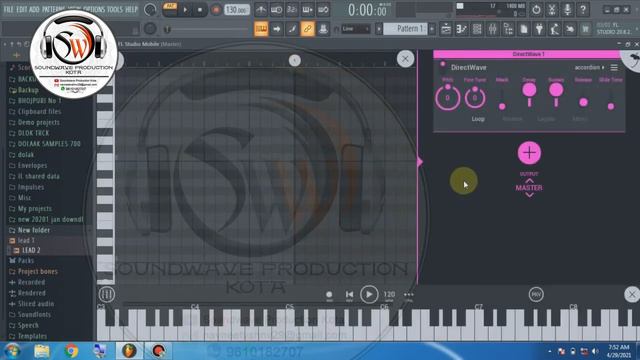Viewport: 640px width, 360px height.
Task: Open the Pattern 1 selector
Action: pos(406,29)
